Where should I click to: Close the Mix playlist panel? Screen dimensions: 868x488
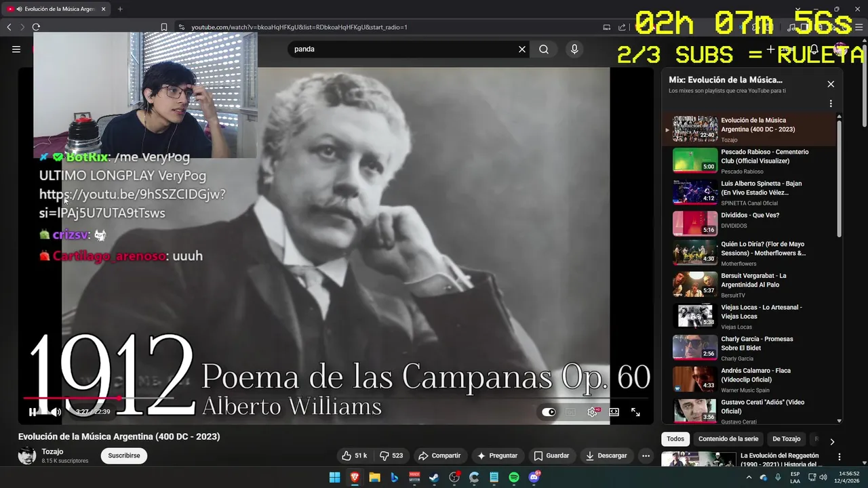tap(831, 84)
